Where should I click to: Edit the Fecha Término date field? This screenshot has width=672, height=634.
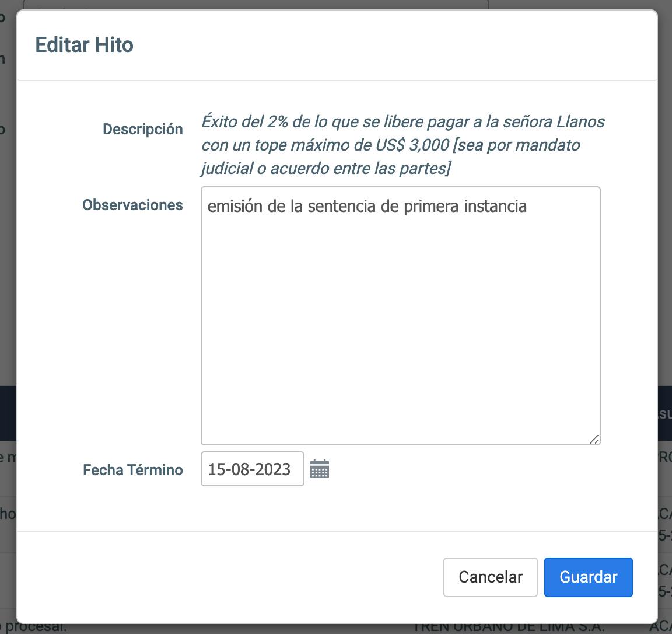click(x=253, y=469)
